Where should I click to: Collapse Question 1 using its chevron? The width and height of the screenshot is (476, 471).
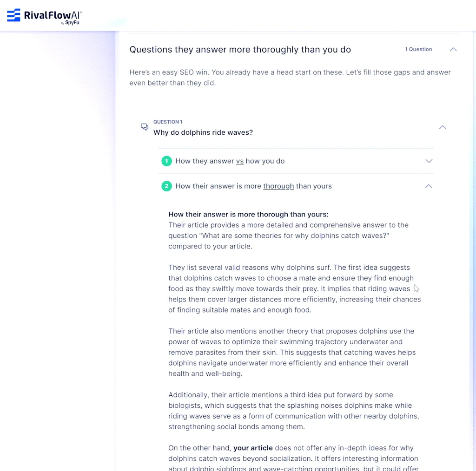tap(443, 127)
